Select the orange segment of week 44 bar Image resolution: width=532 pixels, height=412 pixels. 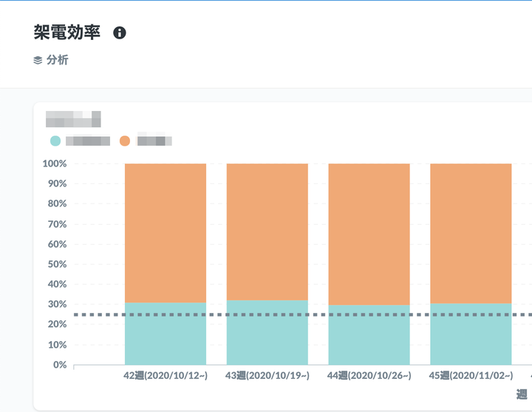point(369,234)
